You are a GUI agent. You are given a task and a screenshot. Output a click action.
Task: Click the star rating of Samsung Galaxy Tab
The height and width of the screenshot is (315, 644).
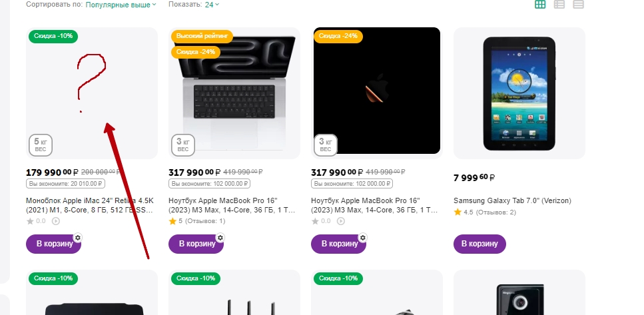pyautogui.click(x=458, y=212)
